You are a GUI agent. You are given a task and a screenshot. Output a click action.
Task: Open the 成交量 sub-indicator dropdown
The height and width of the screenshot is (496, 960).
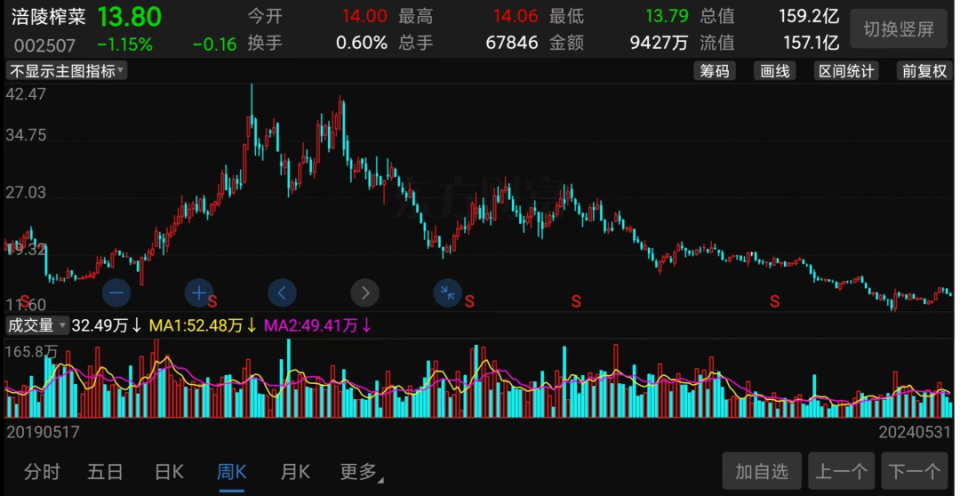point(37,325)
